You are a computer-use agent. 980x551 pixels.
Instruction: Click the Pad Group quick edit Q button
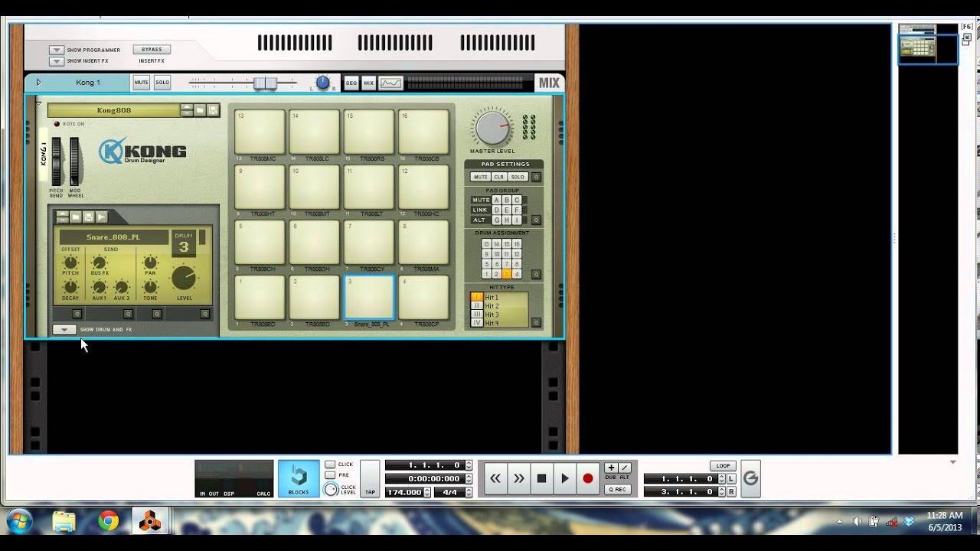click(x=536, y=220)
